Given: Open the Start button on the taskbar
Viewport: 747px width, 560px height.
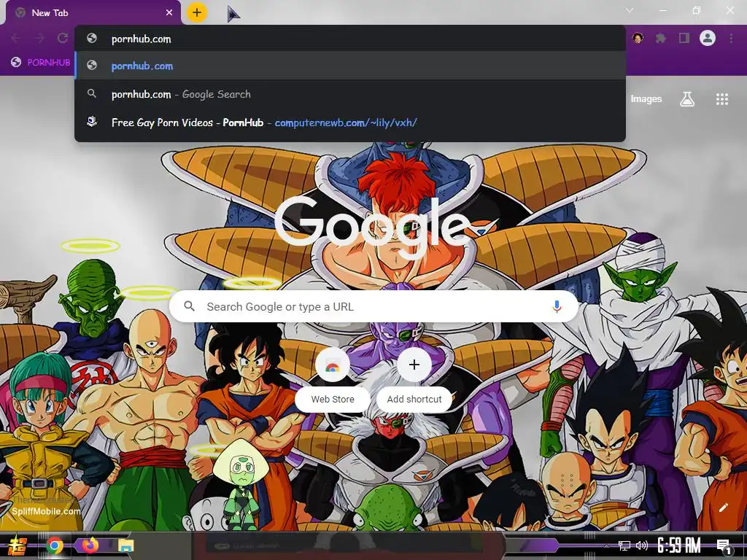Looking at the screenshot, I should tap(17, 545).
